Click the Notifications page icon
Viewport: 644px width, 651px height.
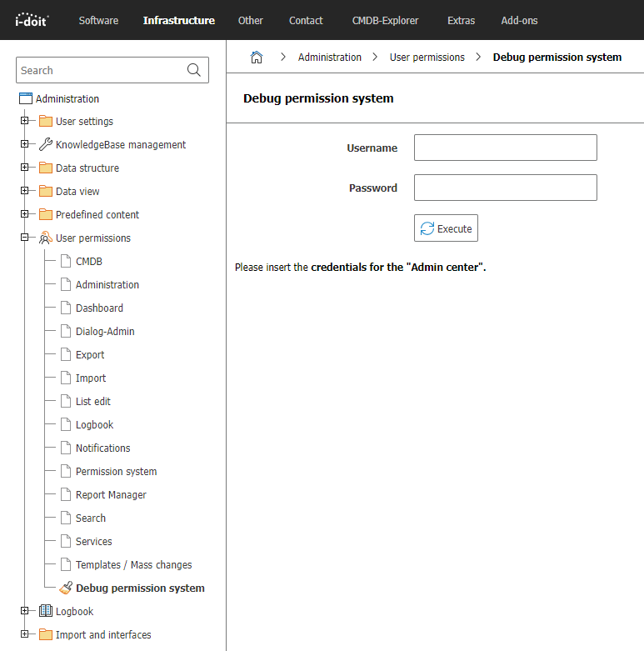pos(66,448)
